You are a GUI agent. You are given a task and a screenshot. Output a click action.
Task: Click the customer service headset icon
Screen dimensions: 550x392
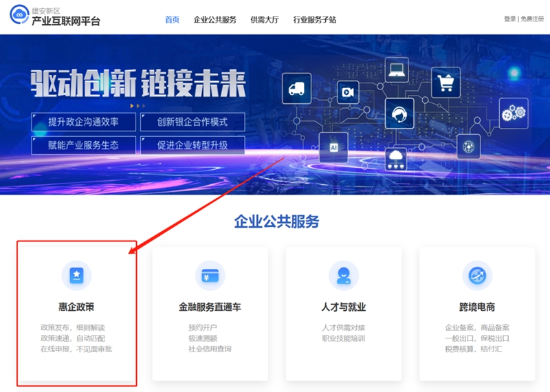click(399, 113)
